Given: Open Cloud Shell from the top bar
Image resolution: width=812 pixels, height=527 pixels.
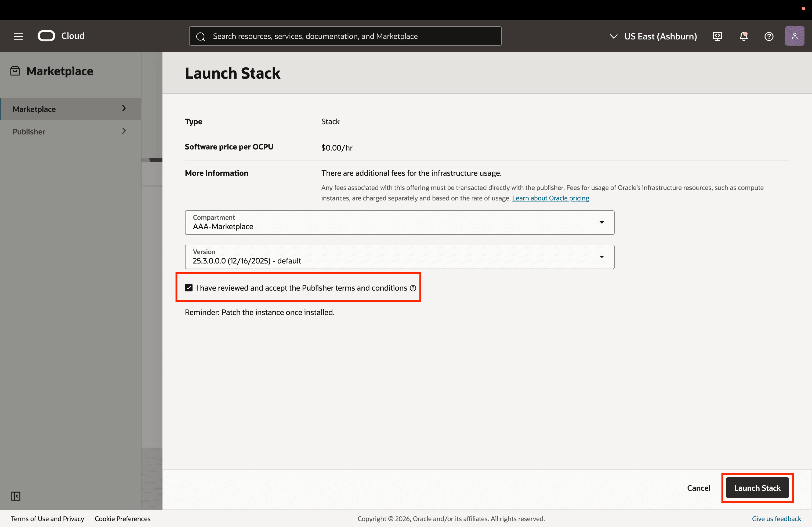Looking at the screenshot, I should click(x=717, y=36).
